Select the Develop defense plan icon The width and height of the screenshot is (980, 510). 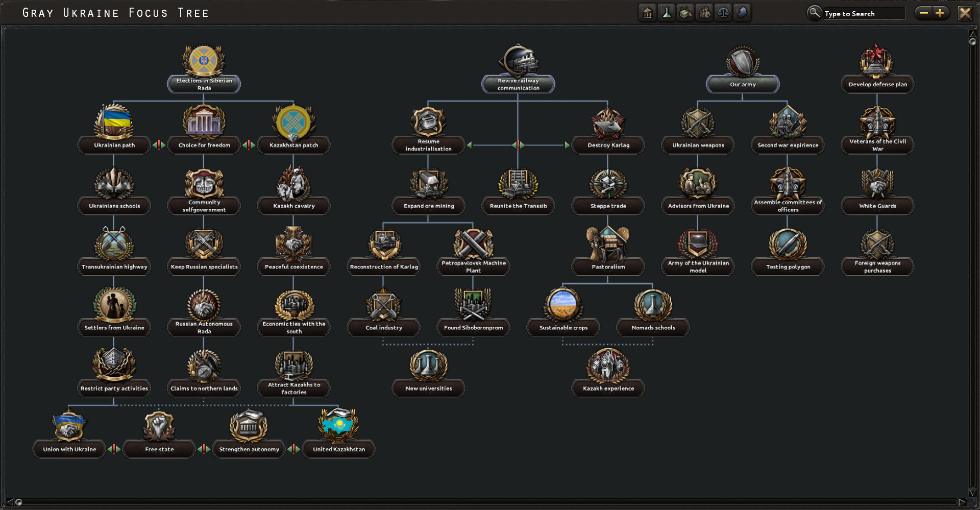tap(877, 61)
